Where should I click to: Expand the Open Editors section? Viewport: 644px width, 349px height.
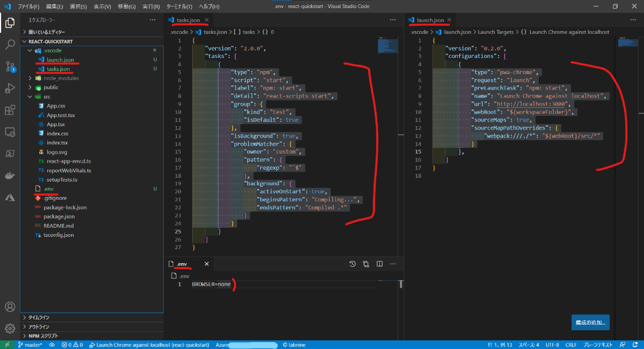(x=92, y=32)
